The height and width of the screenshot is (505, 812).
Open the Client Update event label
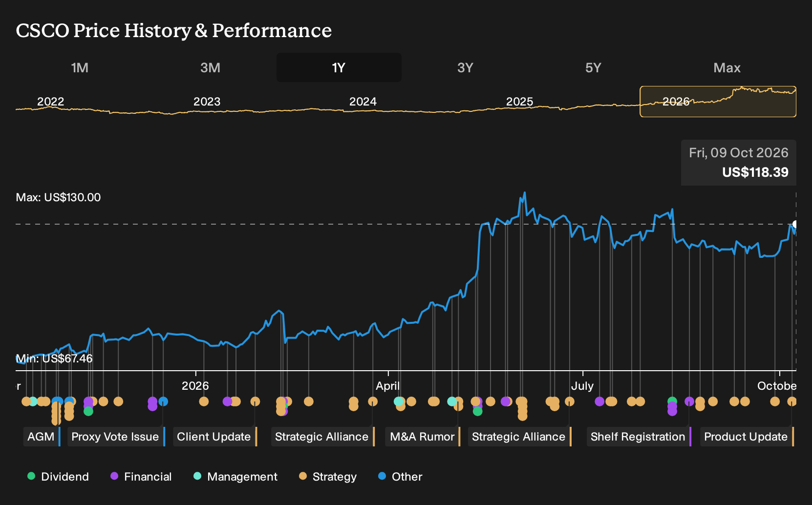[x=215, y=437]
